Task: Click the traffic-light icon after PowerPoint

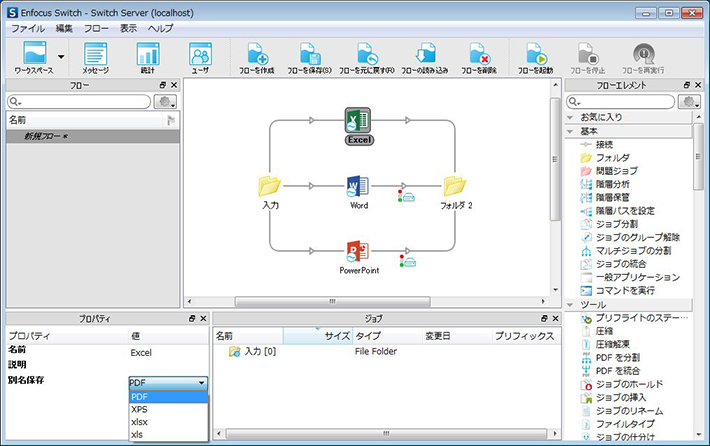Action: click(408, 261)
